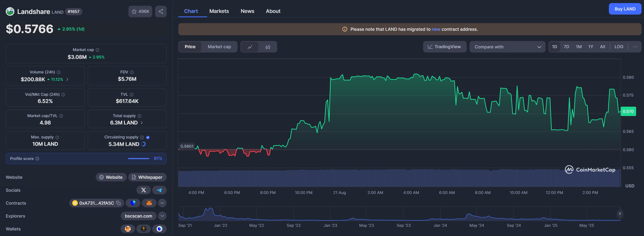Open the Whitepaper link

coord(147,177)
